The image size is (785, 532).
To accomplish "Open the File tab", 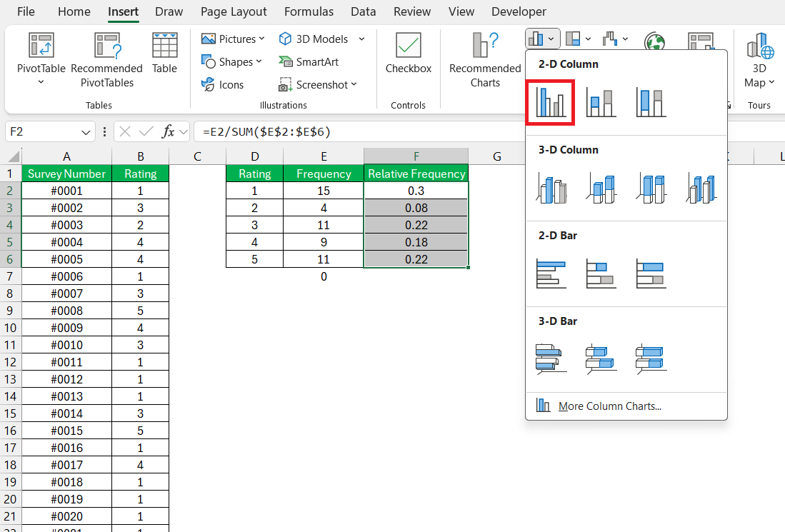I will tap(26, 11).
